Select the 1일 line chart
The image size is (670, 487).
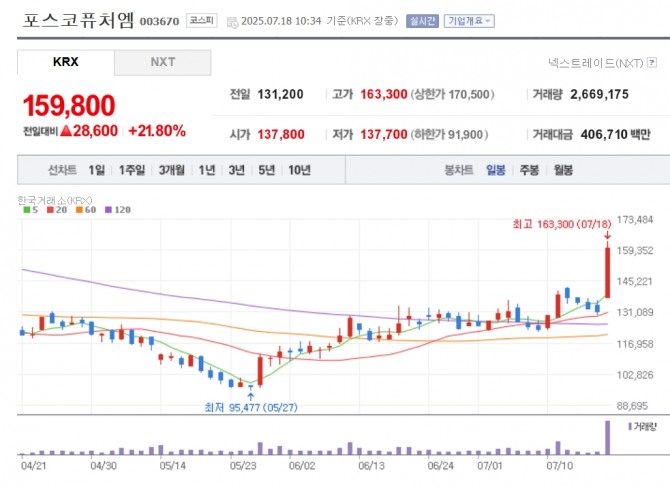tap(96, 170)
